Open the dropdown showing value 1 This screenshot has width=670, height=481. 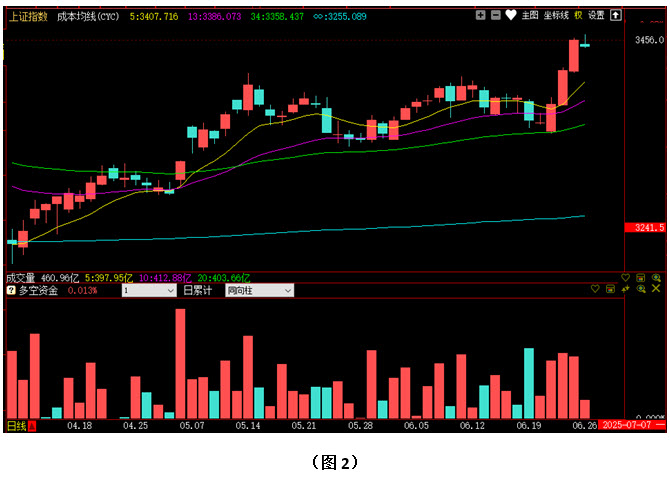coord(149,290)
